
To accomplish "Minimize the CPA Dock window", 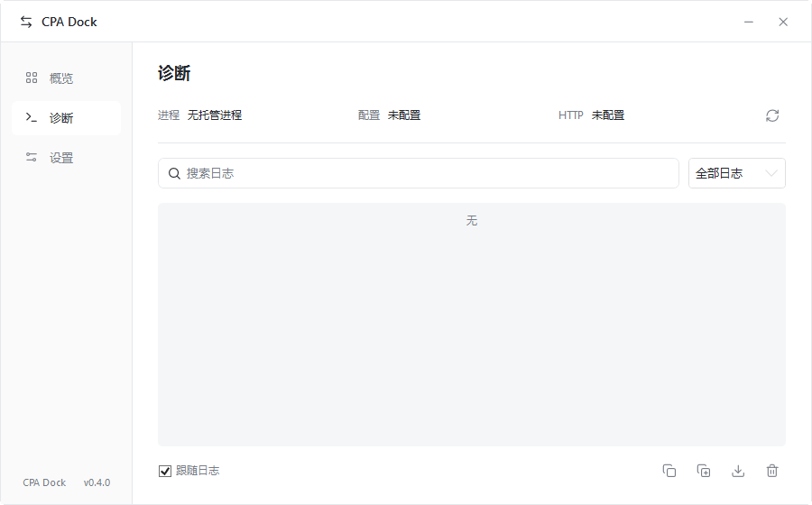I will click(748, 22).
